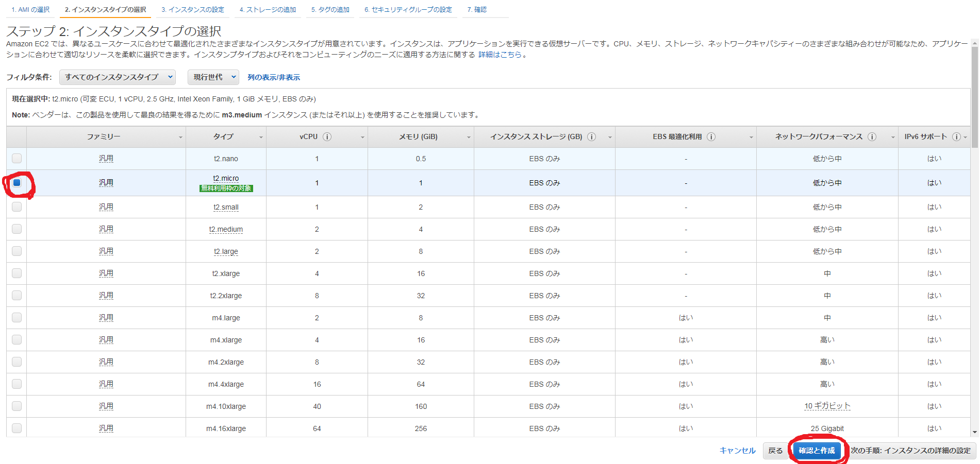Select the t2.small instance checkbox
This screenshot has width=980, height=464.
(x=17, y=207)
